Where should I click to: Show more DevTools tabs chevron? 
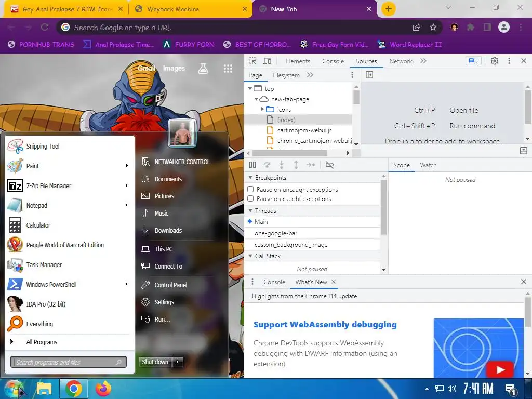point(423,61)
